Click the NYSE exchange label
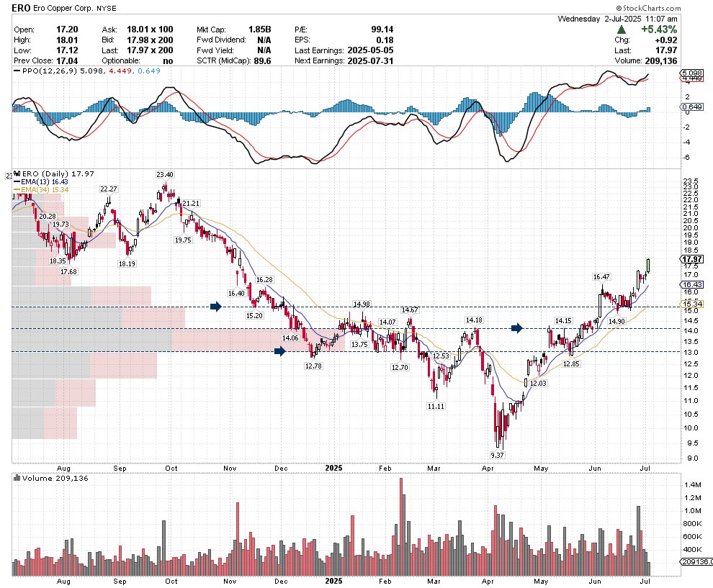713x588 pixels. [x=107, y=8]
